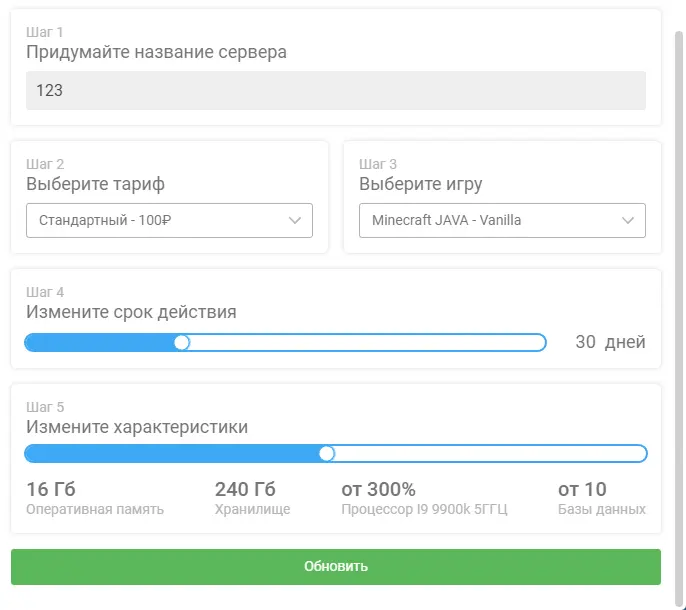Click the "16 Гб" RAM value
686x610 pixels.
tap(51, 489)
